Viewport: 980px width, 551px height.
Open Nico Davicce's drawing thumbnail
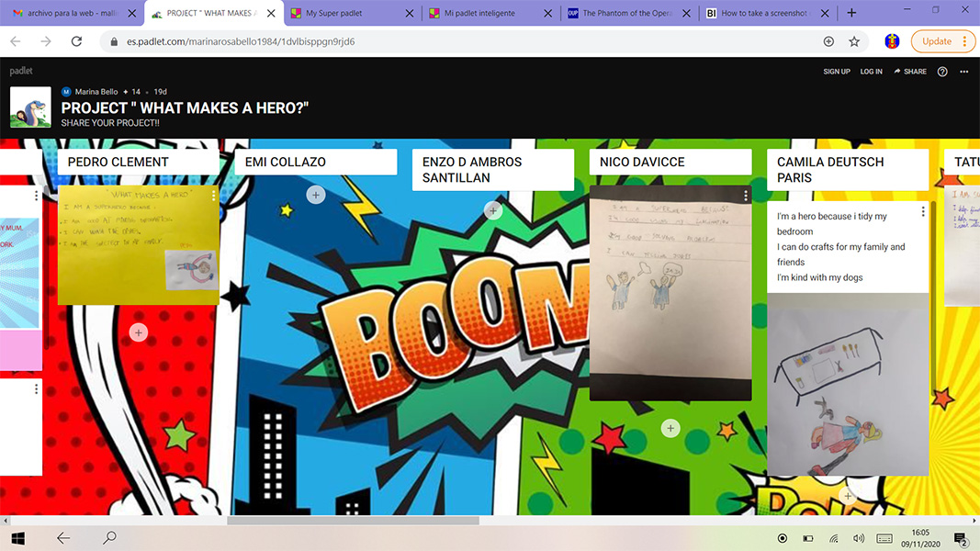point(670,293)
